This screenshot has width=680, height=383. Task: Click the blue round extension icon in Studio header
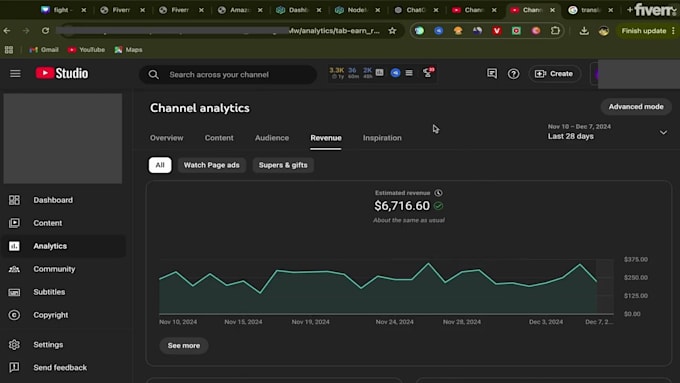coord(395,73)
